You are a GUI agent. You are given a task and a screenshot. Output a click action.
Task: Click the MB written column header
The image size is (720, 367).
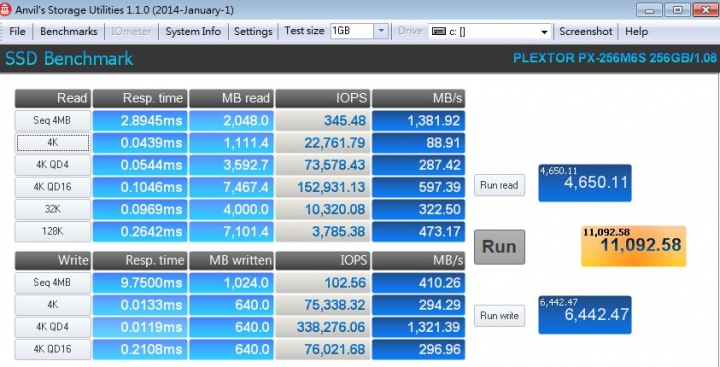pos(231,260)
